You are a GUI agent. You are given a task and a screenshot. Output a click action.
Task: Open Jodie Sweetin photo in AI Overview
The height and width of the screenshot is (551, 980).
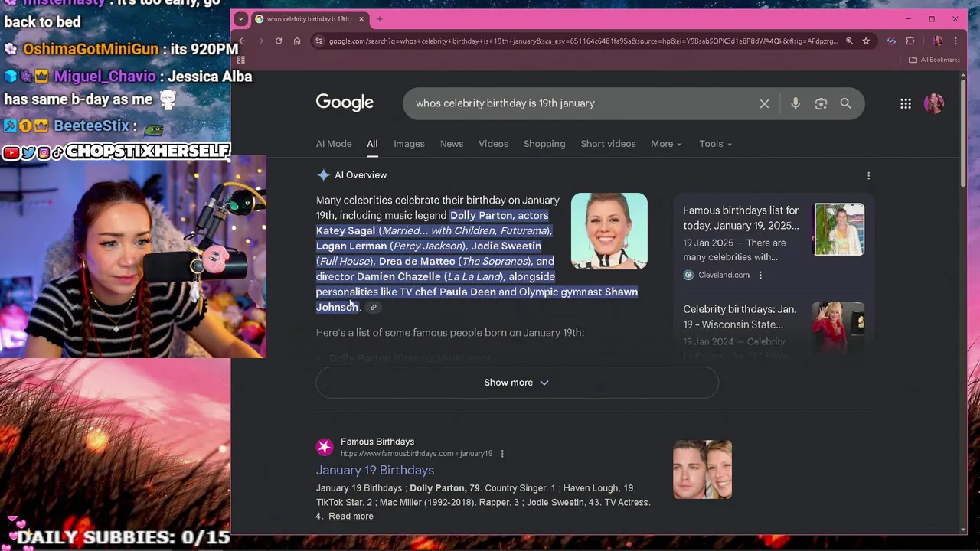pyautogui.click(x=609, y=231)
